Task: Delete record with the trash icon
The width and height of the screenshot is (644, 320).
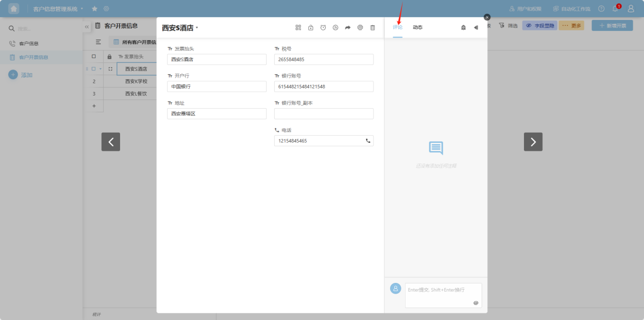Action: (372, 28)
